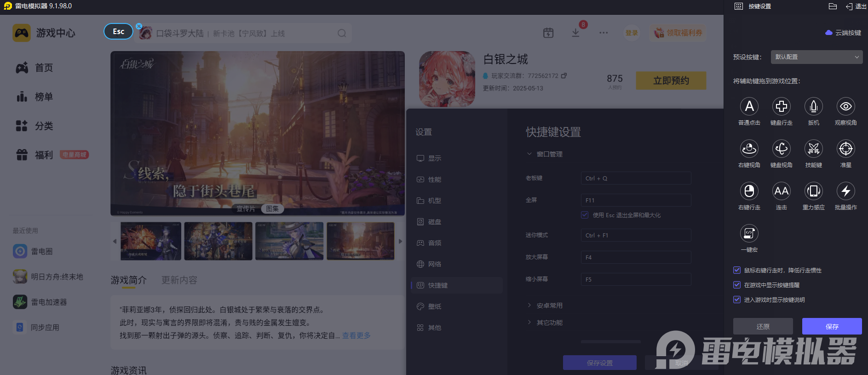Click 领取福利券 button
Screen dimensions: 868x375
point(678,33)
